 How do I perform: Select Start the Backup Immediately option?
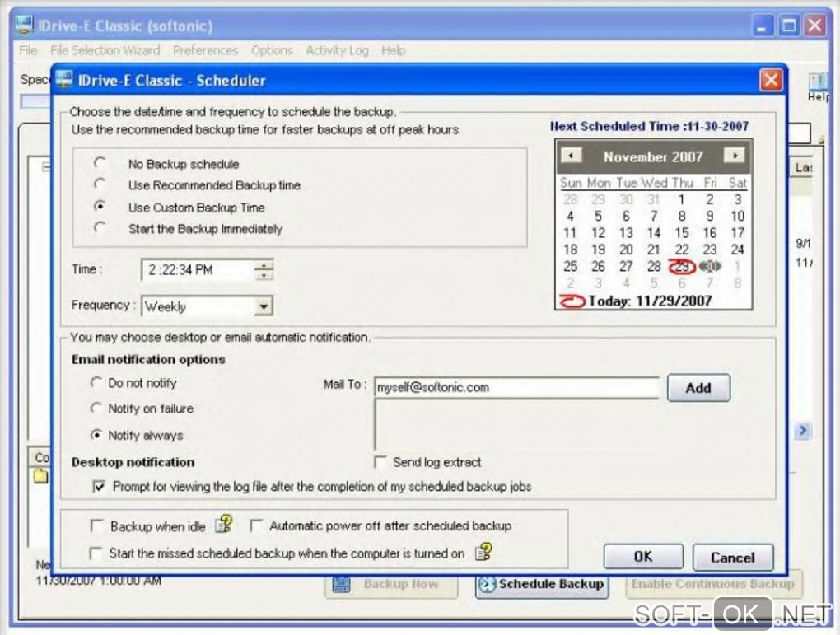(x=100, y=228)
